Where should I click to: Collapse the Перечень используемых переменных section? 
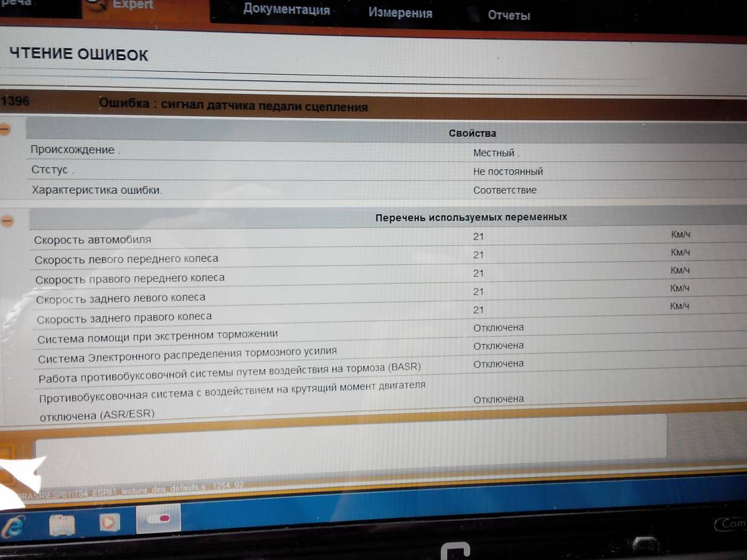(x=6, y=221)
